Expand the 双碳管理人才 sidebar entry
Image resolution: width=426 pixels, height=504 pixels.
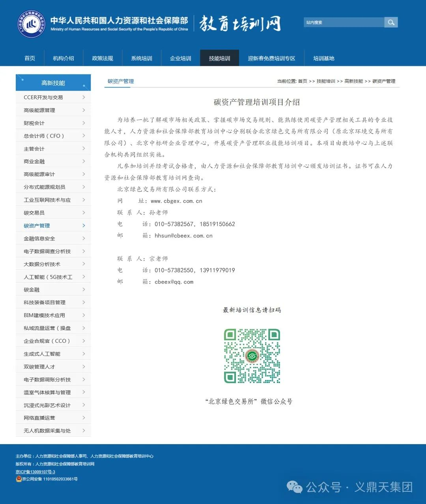pyautogui.click(x=53, y=366)
